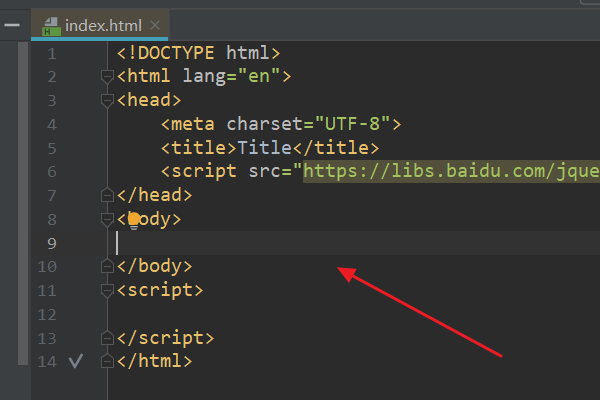This screenshot has width=600, height=400.
Task: Click the meta charset="UTF-8" line
Action: (x=281, y=124)
